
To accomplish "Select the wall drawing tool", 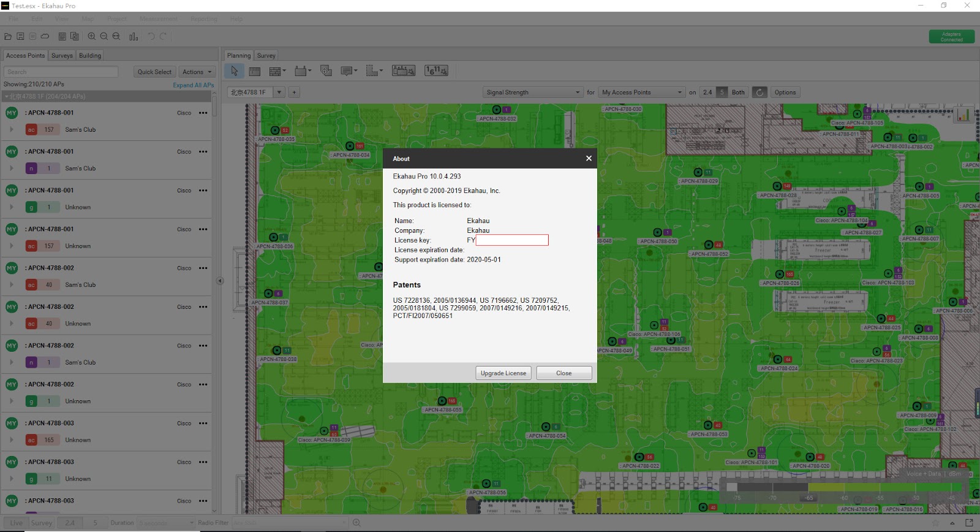I will click(x=277, y=71).
